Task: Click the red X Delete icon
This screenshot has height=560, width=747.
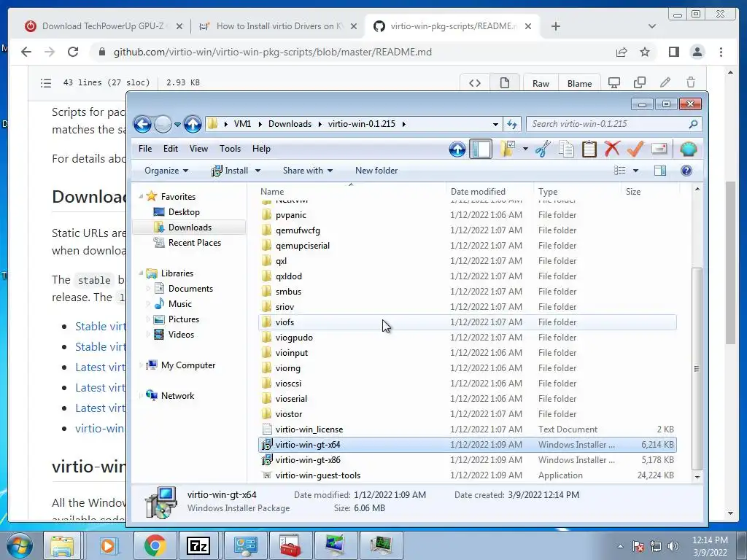Action: tap(612, 149)
